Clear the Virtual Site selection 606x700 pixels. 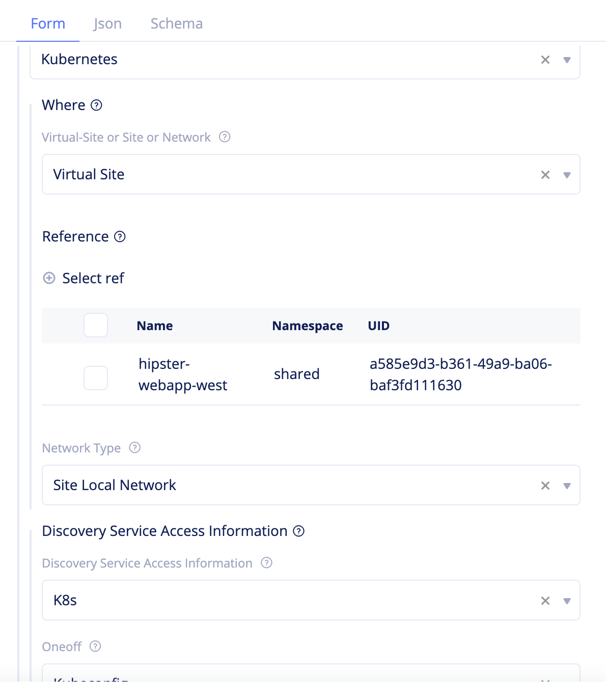pos(545,174)
